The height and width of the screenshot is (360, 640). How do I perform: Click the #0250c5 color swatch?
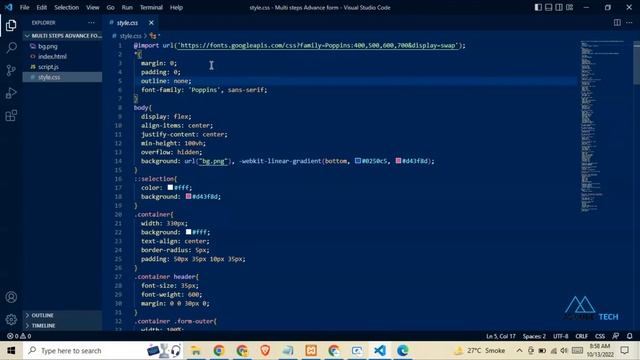click(358, 161)
